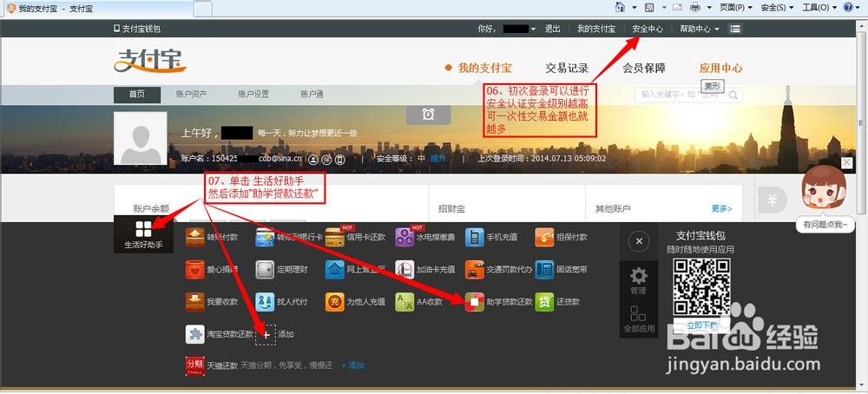This screenshot has height=394, width=868.
Task: Click the blue + 添加 link after 天猫还款
Action: (x=352, y=365)
